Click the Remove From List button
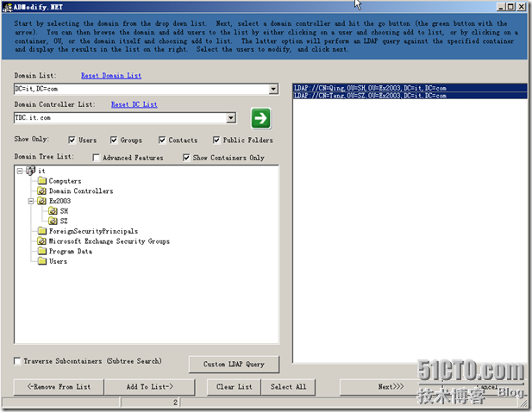This screenshot has height=412, width=532. [59, 387]
